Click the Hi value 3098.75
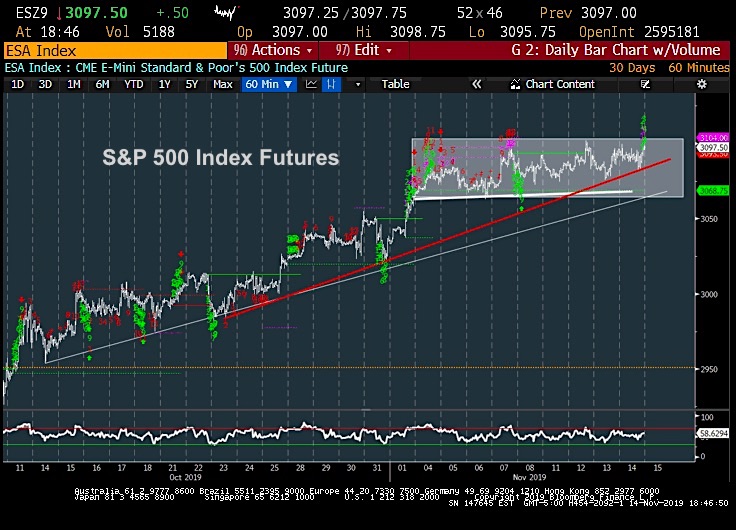The height and width of the screenshot is (530, 736). (x=417, y=32)
